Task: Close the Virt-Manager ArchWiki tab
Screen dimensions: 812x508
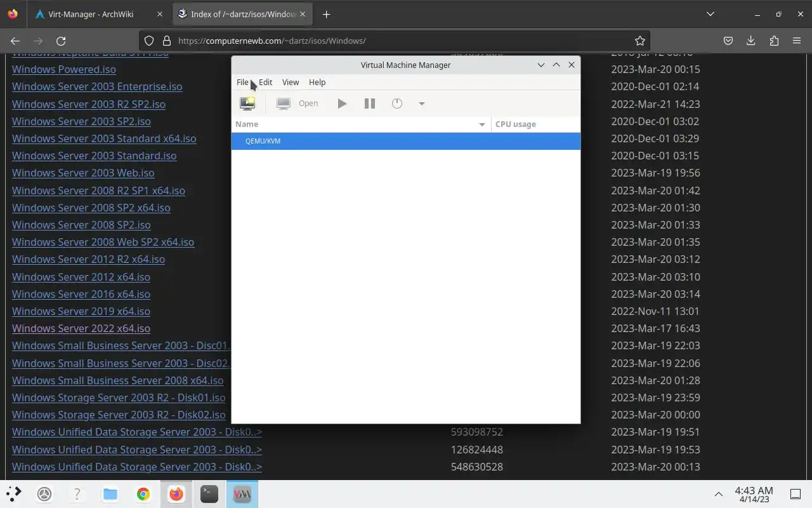Action: click(x=159, y=14)
